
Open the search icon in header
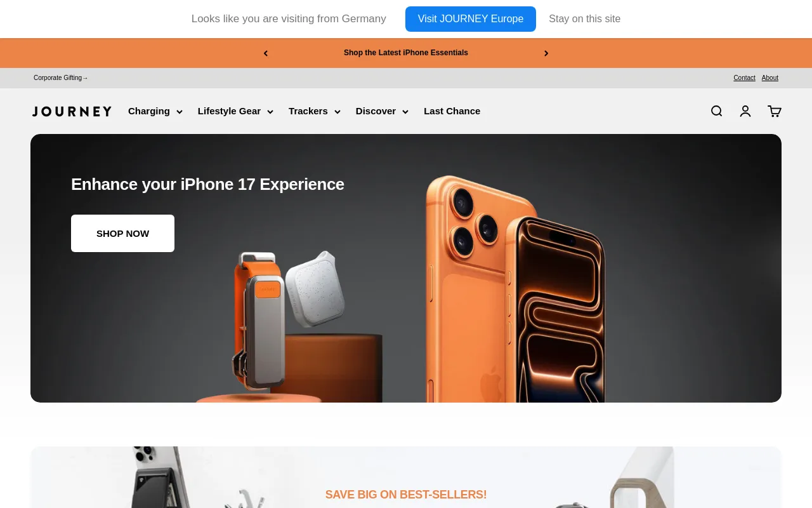716,111
